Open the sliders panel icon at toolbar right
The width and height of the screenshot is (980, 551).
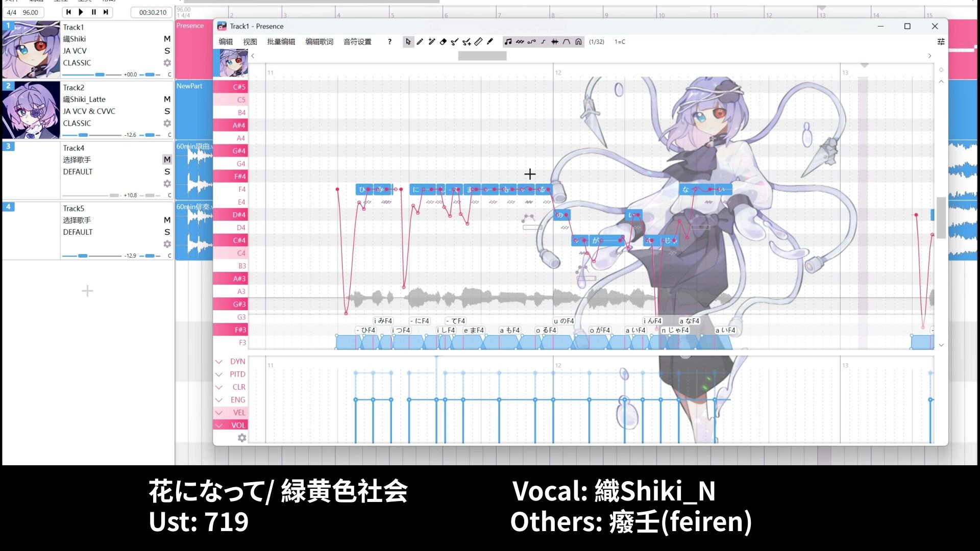coord(941,42)
